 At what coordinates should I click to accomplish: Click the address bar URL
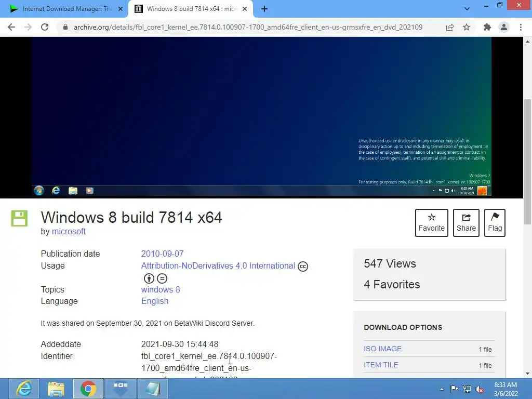click(x=248, y=27)
